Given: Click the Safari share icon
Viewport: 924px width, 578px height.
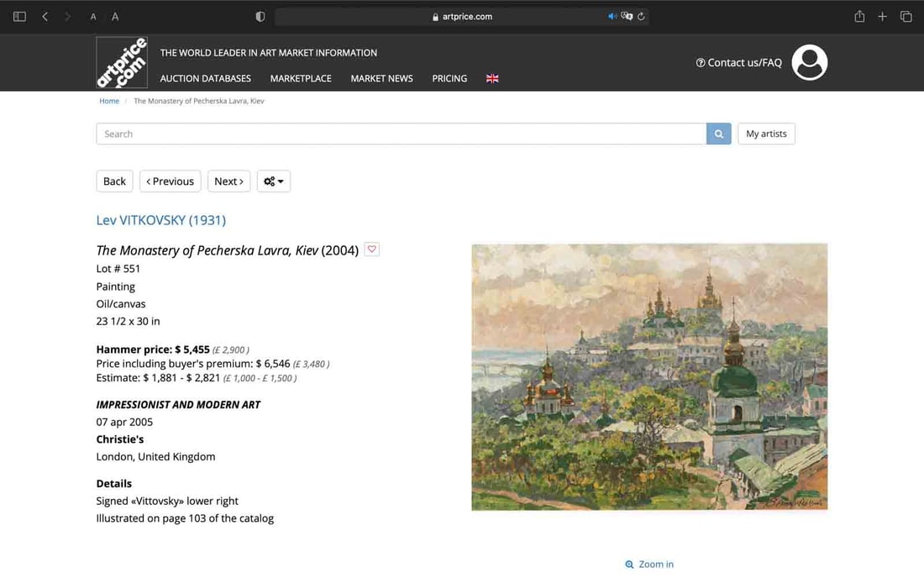Looking at the screenshot, I should [859, 17].
